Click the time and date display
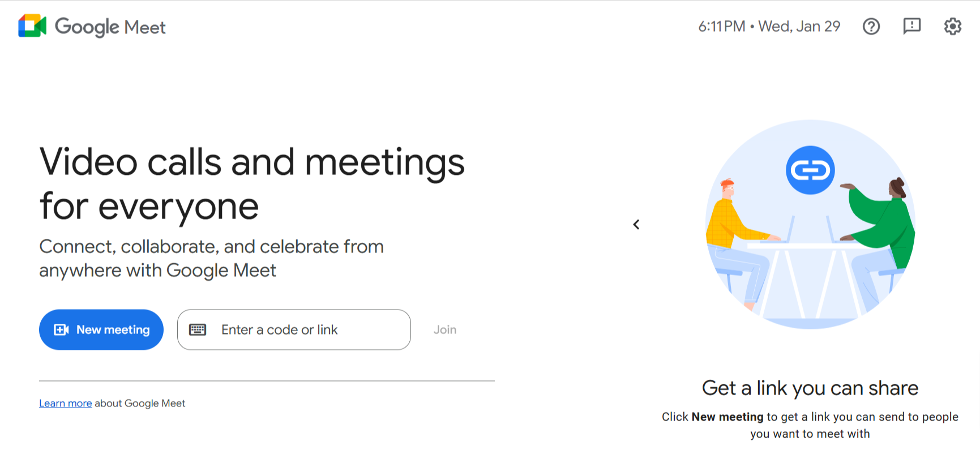The width and height of the screenshot is (980, 450). 769,26
